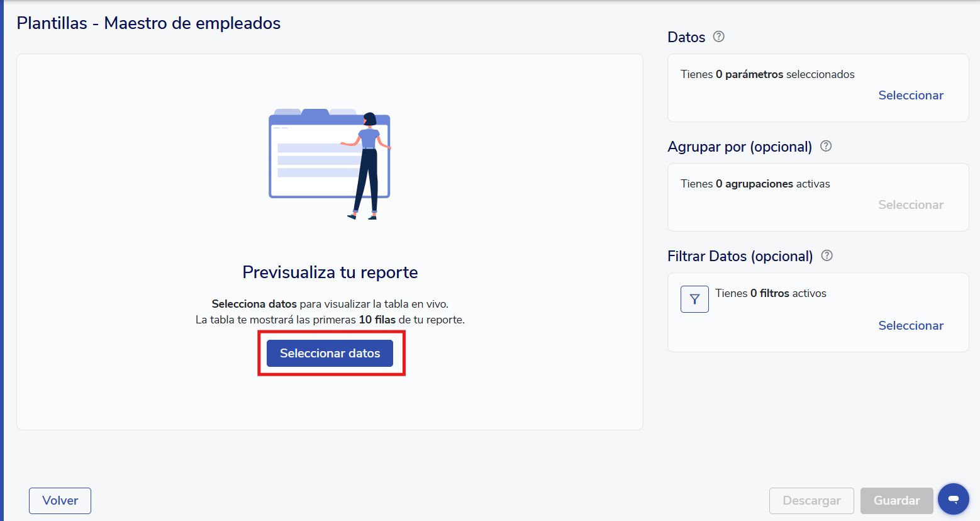Screen dimensions: 980x521
Task: Click the 0 parámetros seleccionados text
Action: pos(767,74)
